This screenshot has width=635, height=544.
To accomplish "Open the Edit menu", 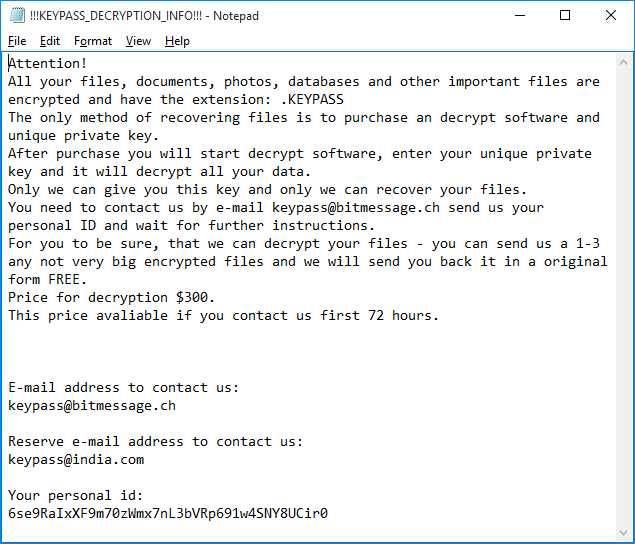I will point(50,41).
